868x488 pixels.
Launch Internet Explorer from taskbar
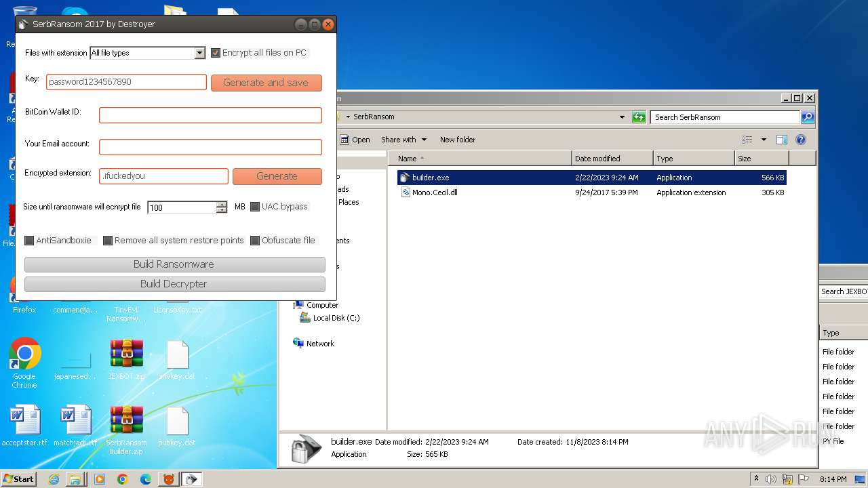click(54, 479)
